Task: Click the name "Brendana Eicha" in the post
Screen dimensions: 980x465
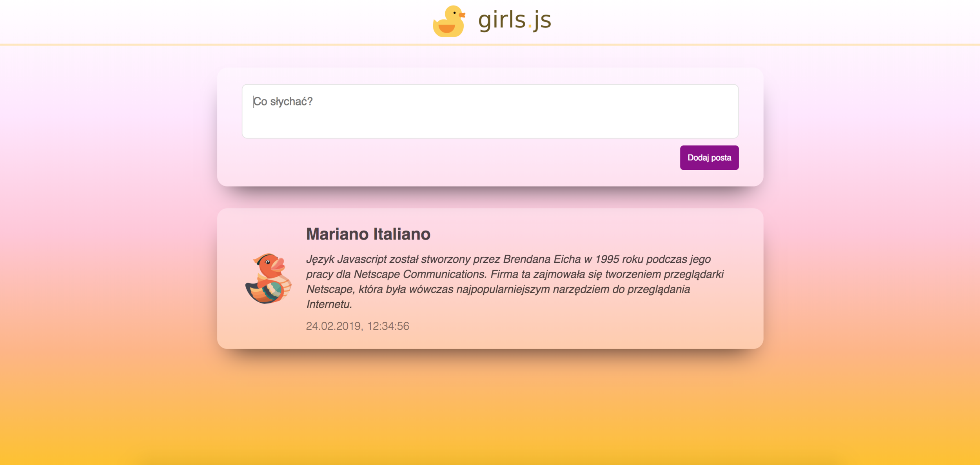Action: click(542, 260)
